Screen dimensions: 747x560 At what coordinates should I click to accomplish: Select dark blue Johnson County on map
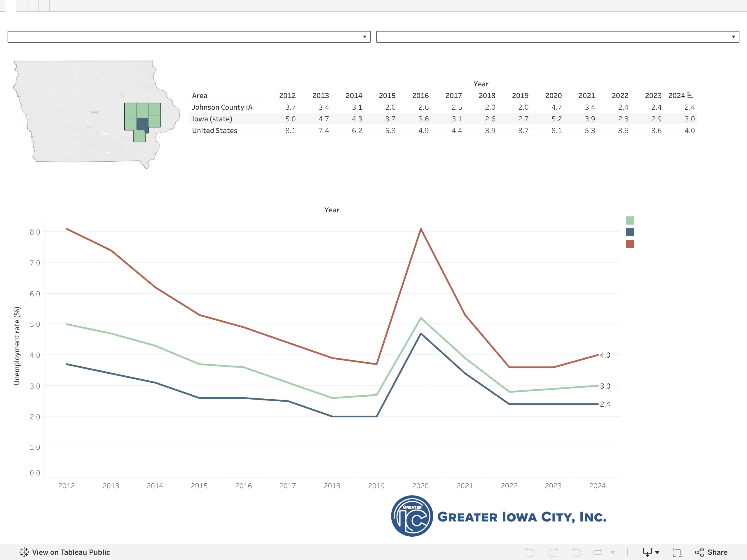pyautogui.click(x=142, y=125)
